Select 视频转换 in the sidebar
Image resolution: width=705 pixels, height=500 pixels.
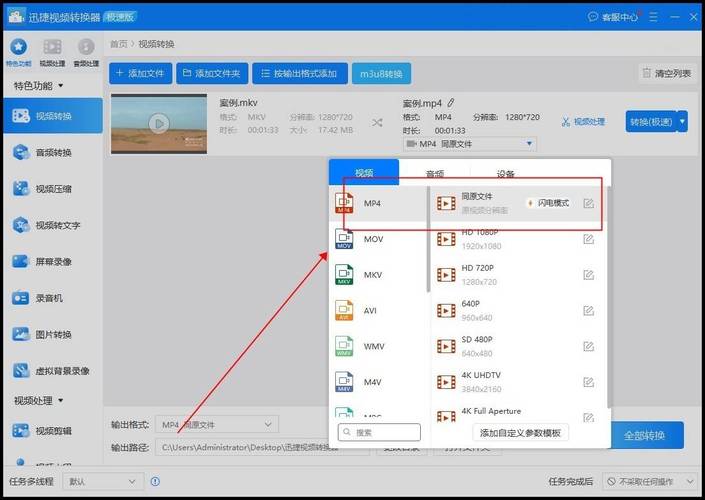(x=53, y=116)
